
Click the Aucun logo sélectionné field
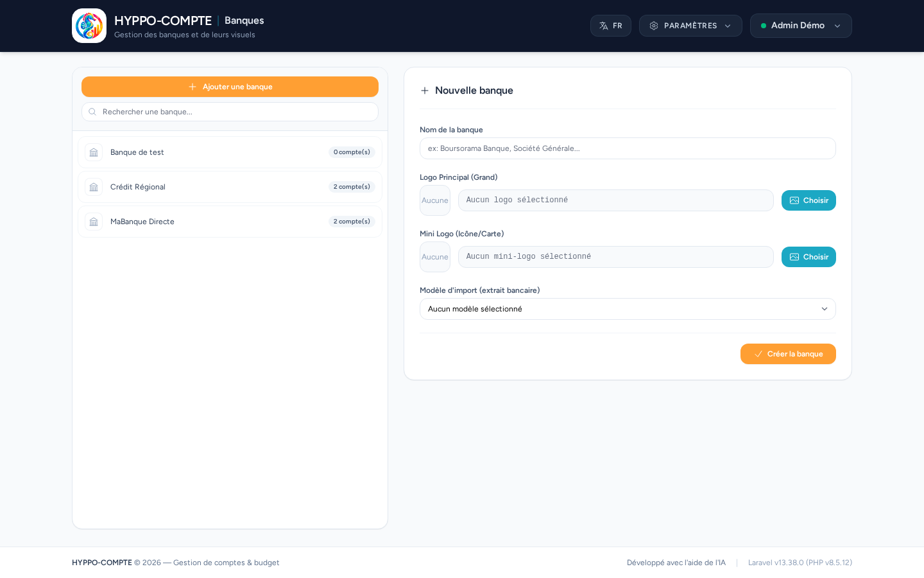tap(616, 200)
